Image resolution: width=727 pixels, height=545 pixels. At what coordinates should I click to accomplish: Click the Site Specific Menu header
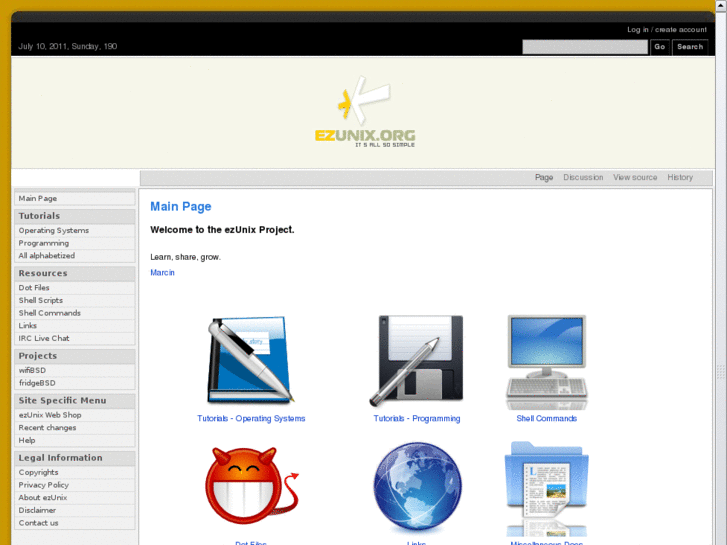point(75,401)
